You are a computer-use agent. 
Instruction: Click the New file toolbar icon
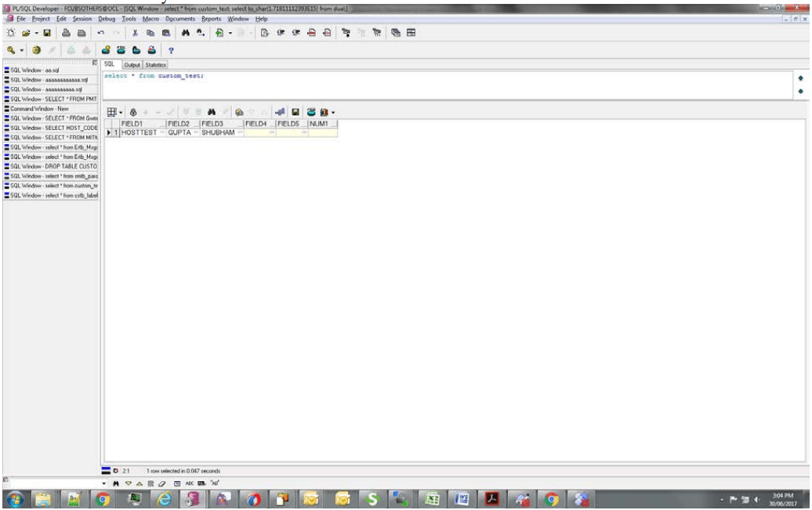click(11, 33)
